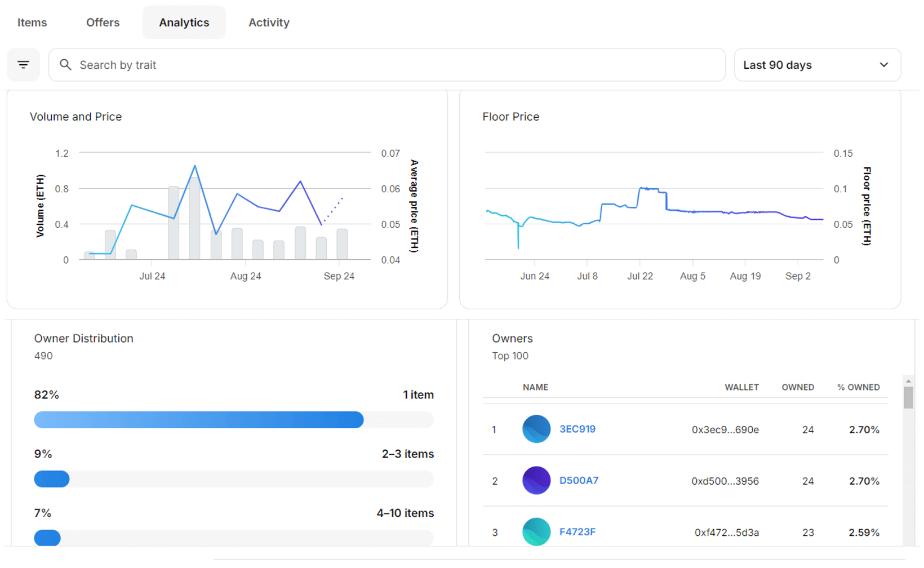
Task: Click the avatar icon of owner F4723F
Action: tap(536, 531)
